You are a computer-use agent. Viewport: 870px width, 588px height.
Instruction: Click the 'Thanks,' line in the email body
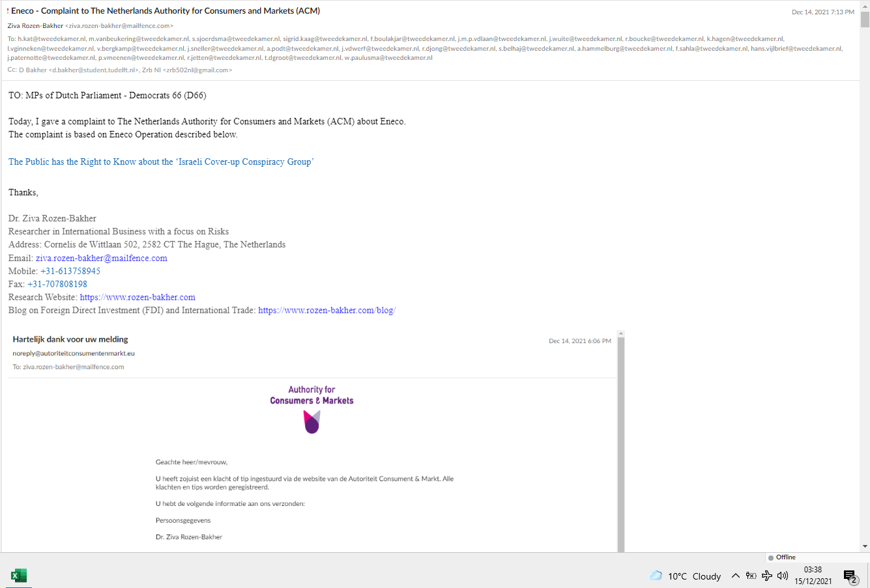click(23, 193)
